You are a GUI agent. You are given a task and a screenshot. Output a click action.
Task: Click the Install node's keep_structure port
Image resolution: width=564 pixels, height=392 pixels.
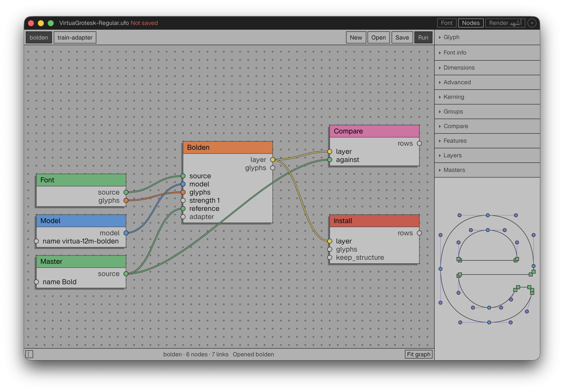click(x=330, y=257)
